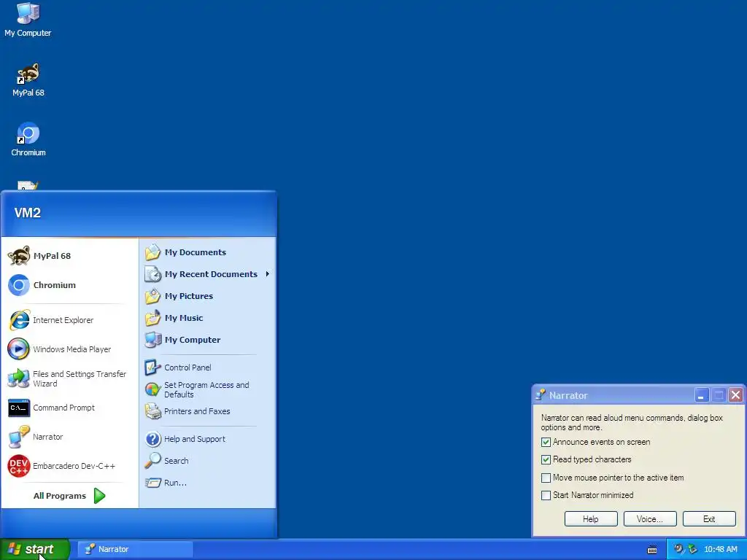
Task: Launch MyPal 68 raccoon icon in Start menu
Action: click(19, 256)
